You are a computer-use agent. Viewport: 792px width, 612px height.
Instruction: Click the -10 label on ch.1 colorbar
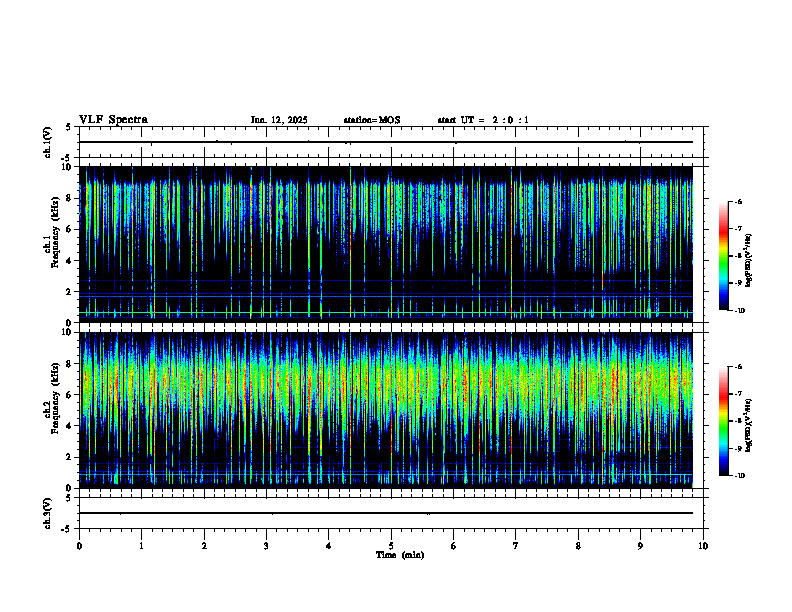pyautogui.click(x=739, y=311)
